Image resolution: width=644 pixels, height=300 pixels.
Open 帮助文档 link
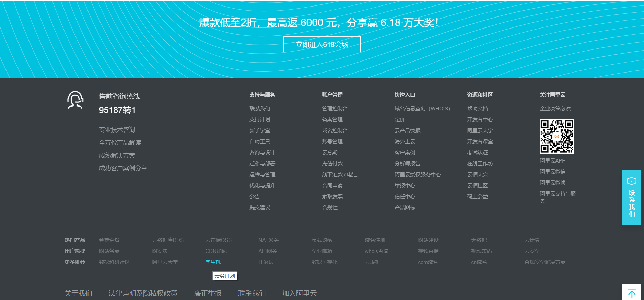click(x=477, y=109)
